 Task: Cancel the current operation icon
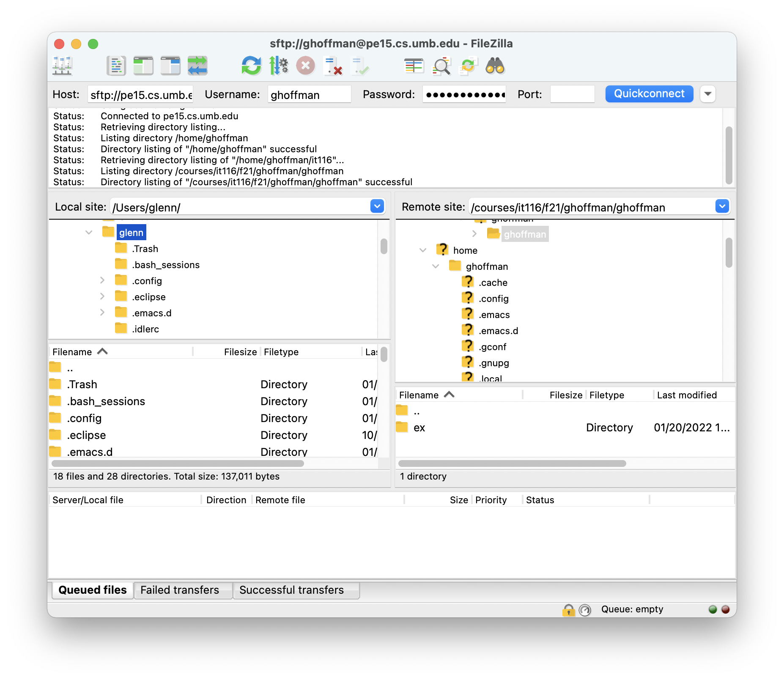tap(306, 66)
